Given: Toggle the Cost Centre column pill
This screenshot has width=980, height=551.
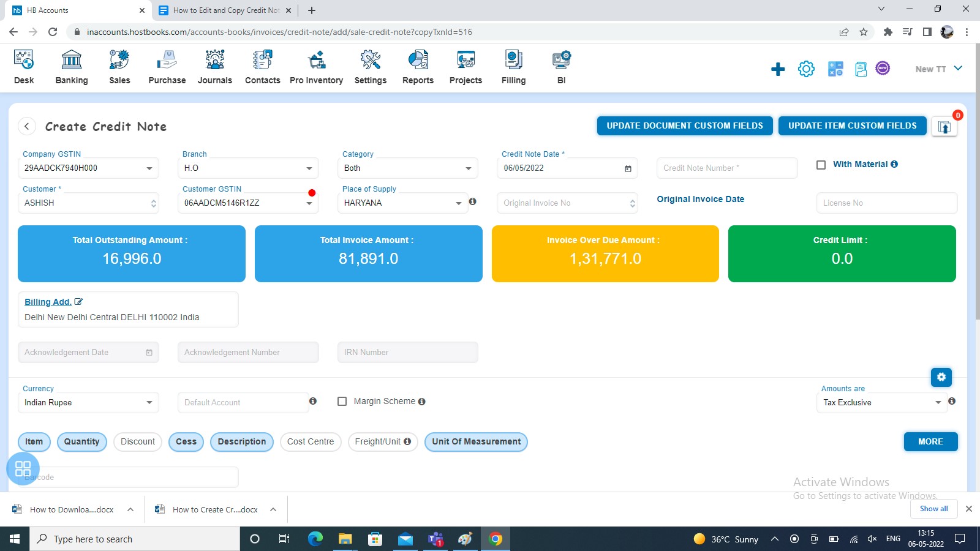Looking at the screenshot, I should click(x=311, y=441).
